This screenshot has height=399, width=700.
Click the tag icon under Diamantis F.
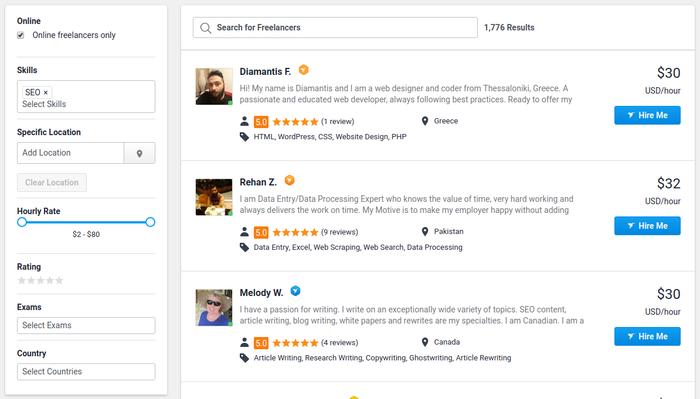click(x=244, y=137)
